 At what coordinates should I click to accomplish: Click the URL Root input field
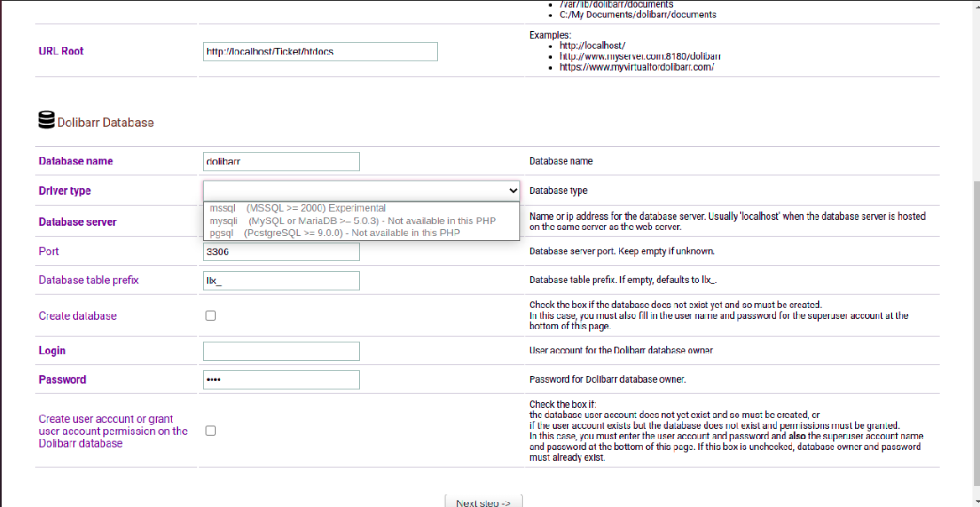click(320, 51)
